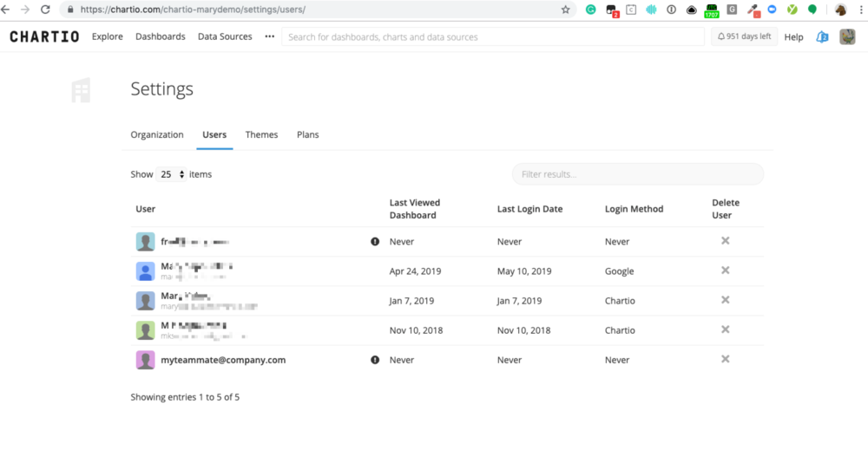Click the teal soundwave extension icon
868x450 pixels.
(651, 10)
